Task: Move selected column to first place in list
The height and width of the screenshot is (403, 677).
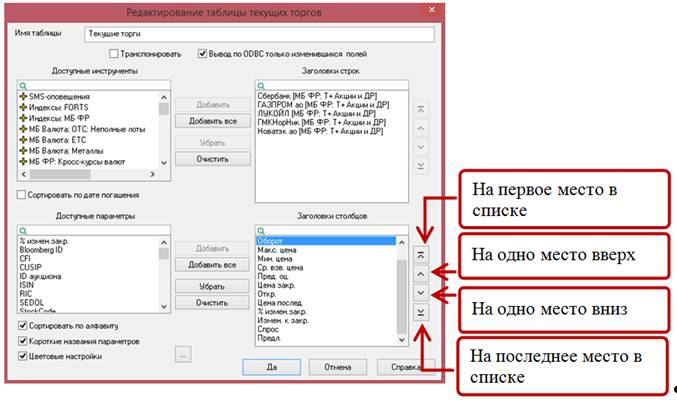Action: coord(420,255)
